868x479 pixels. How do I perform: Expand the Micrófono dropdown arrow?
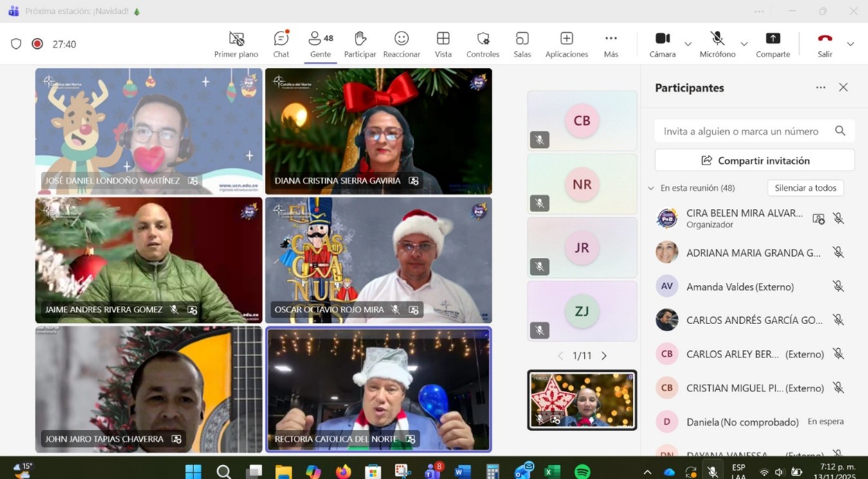(x=744, y=44)
